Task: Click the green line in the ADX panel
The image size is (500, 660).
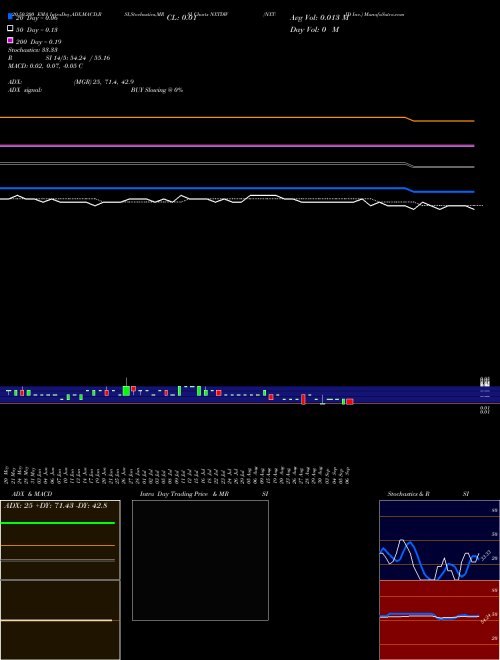Action: click(58, 523)
